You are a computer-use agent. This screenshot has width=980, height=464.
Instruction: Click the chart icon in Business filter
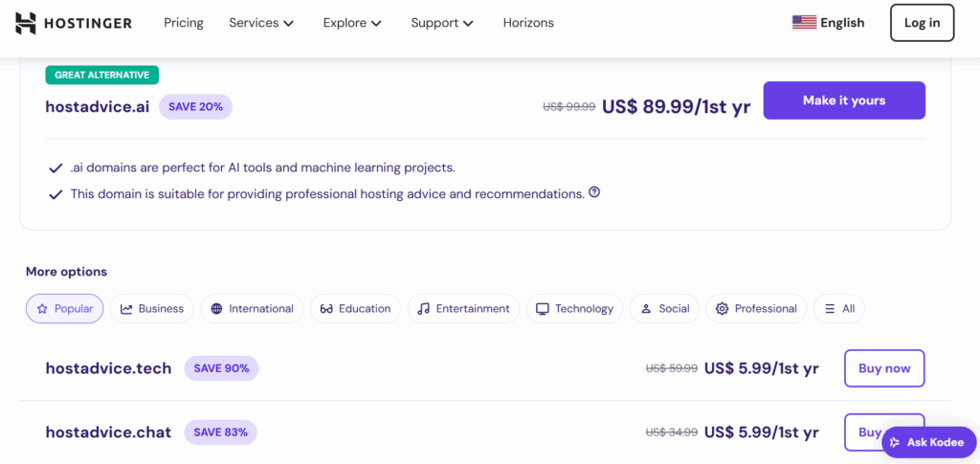[126, 308]
